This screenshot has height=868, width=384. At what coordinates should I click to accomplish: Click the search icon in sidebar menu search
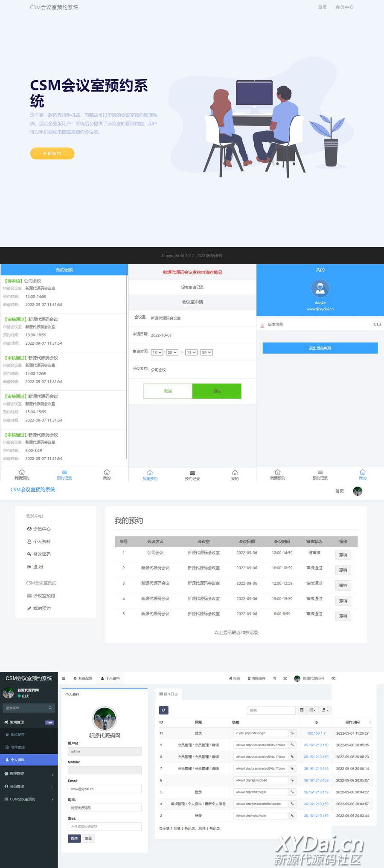[50, 708]
